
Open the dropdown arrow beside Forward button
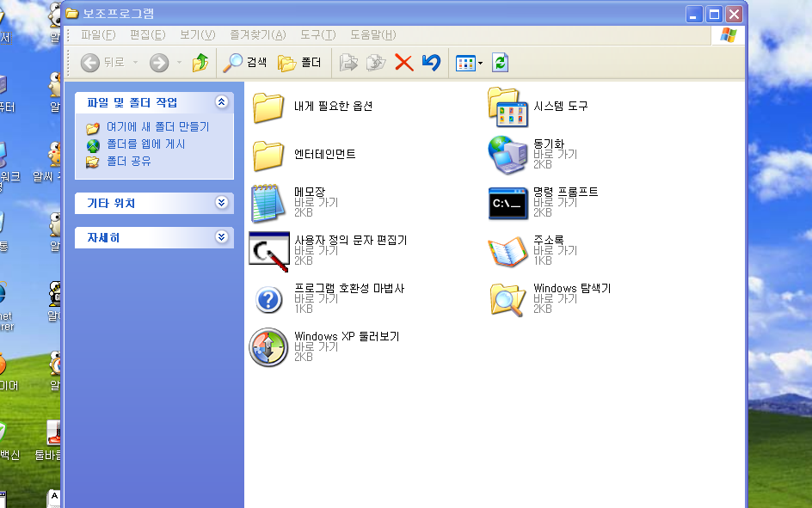179,63
